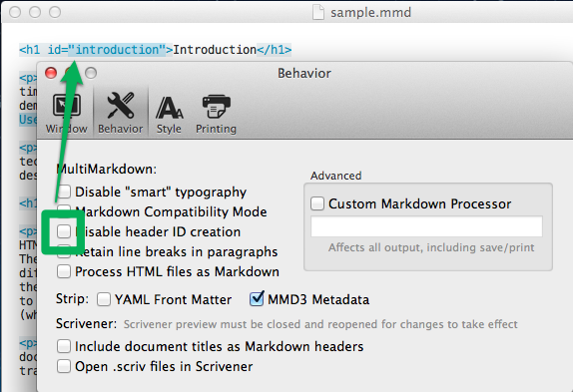Enable Custom Markdown Processor checkbox
The height and width of the screenshot is (392, 573).
pyautogui.click(x=317, y=203)
